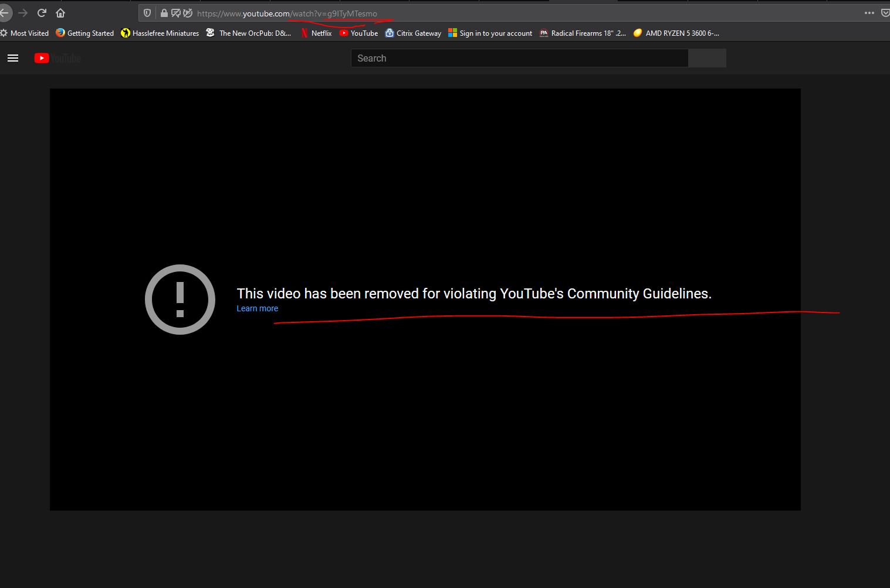This screenshot has width=890, height=588.
Task: Click the removed-video exclamation circle icon
Action: click(x=180, y=300)
